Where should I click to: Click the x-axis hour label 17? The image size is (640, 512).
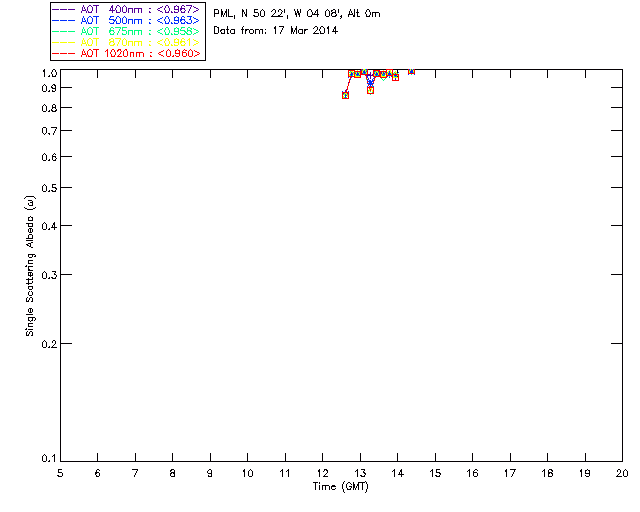[510, 473]
